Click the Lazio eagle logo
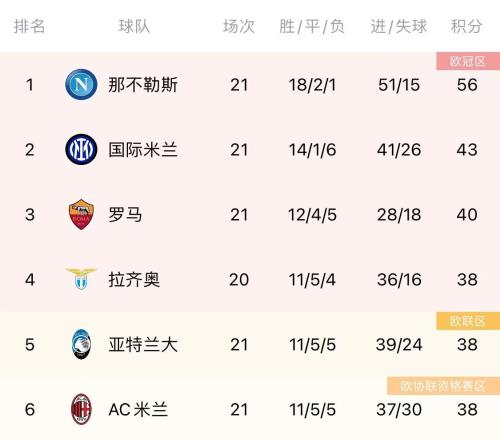The width and height of the screenshot is (500, 440). 81,279
